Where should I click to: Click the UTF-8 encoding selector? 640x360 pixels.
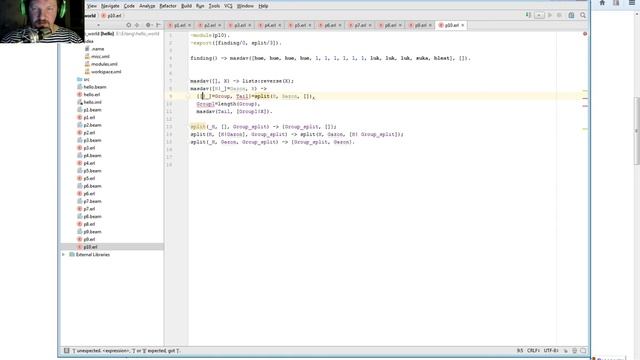(x=551, y=351)
